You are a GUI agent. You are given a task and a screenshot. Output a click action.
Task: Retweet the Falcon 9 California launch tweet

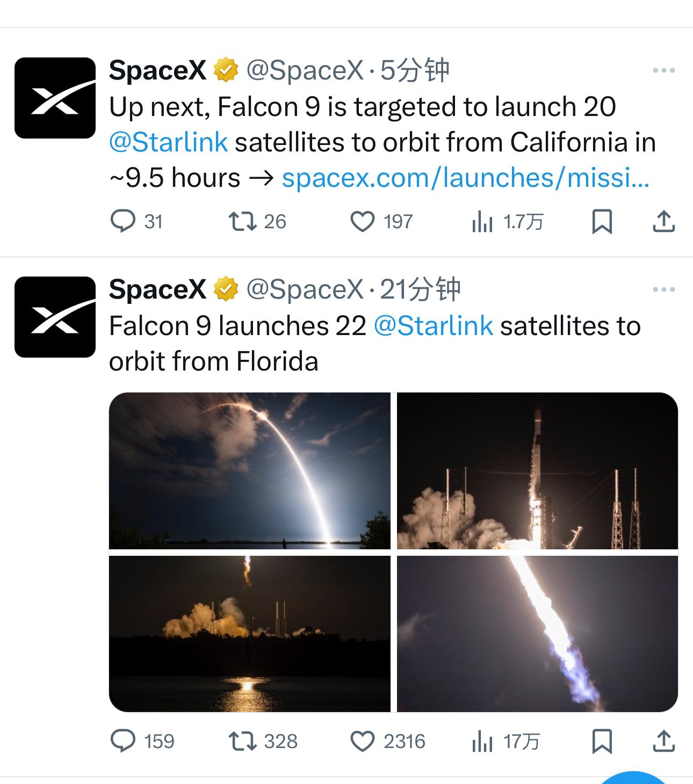[x=242, y=221]
